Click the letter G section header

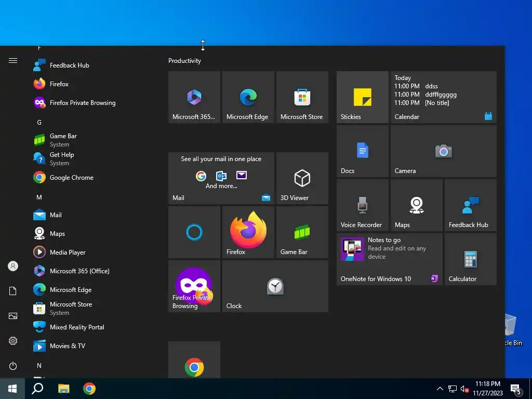point(39,123)
